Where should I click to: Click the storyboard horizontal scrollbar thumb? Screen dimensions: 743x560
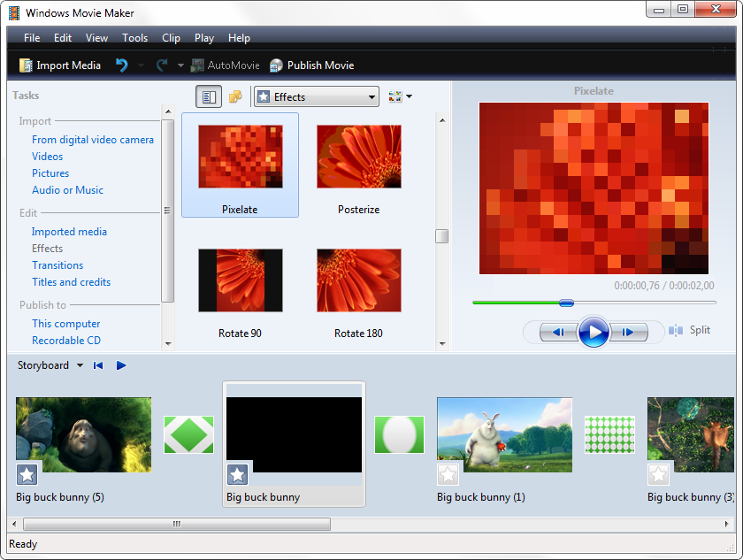pyautogui.click(x=177, y=524)
